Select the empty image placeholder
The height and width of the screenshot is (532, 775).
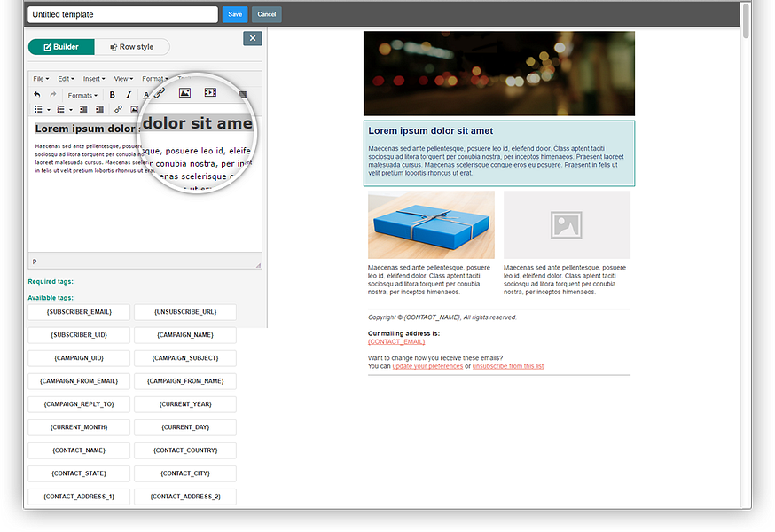tap(567, 225)
